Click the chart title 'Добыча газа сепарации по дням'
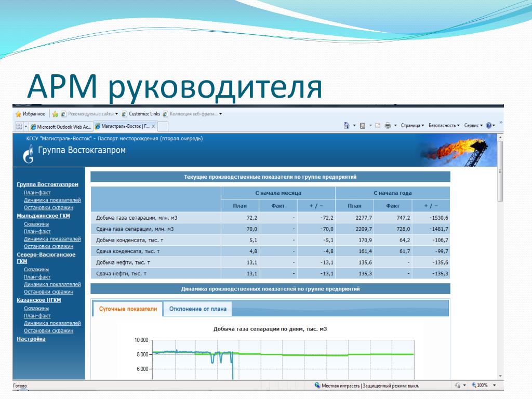 pos(270,329)
